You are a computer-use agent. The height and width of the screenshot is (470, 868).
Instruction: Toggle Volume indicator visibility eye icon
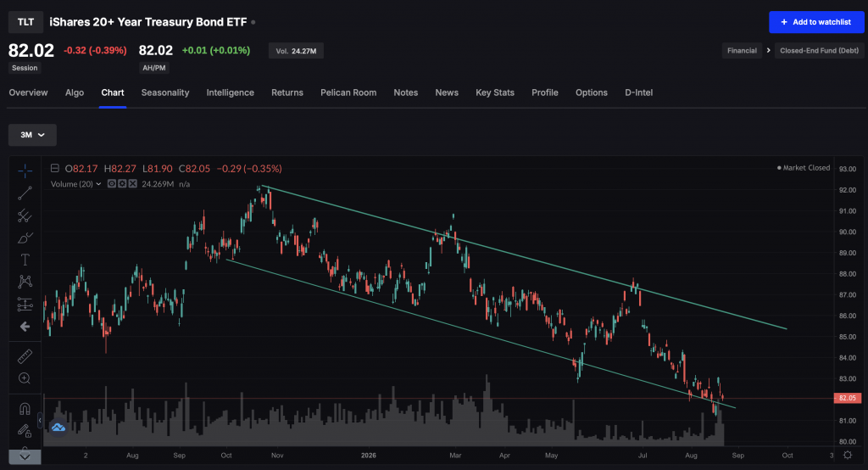(112, 183)
